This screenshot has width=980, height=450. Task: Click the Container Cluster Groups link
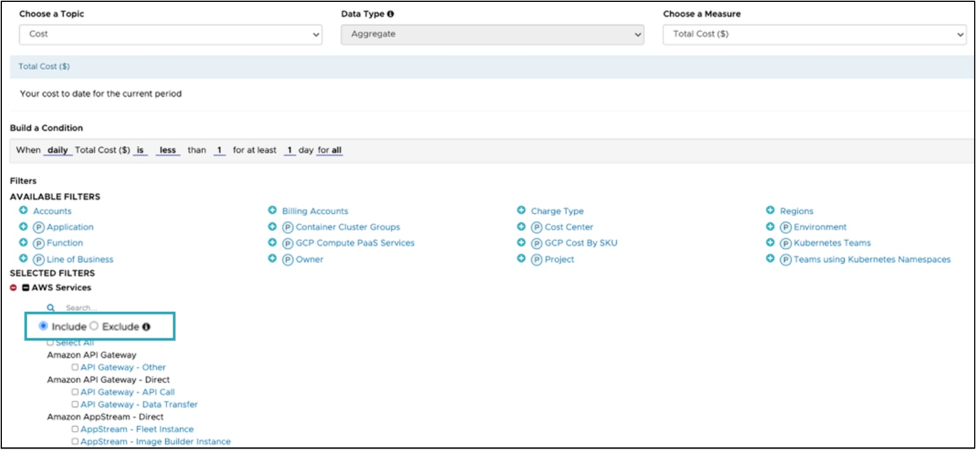(x=348, y=227)
